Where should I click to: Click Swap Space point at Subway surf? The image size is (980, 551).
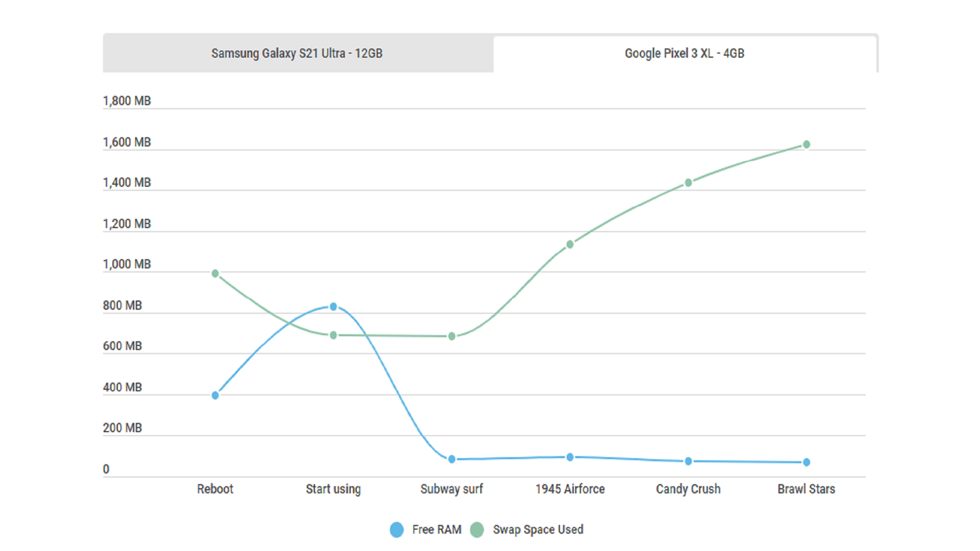pos(452,336)
